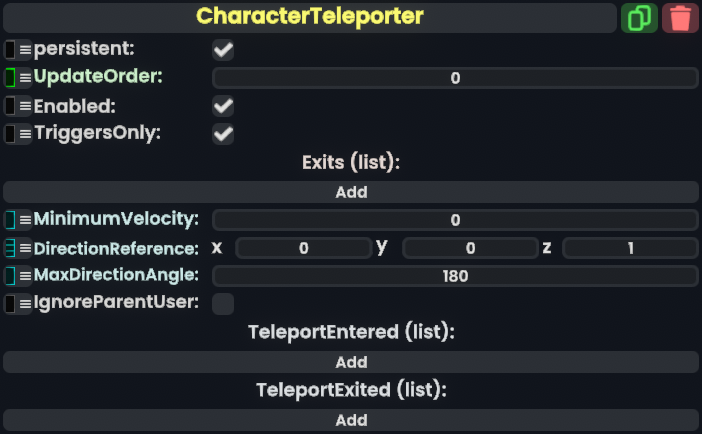Image resolution: width=702 pixels, height=434 pixels.
Task: Click the ≡ icon beside DirectionReference
Action: (x=25, y=248)
